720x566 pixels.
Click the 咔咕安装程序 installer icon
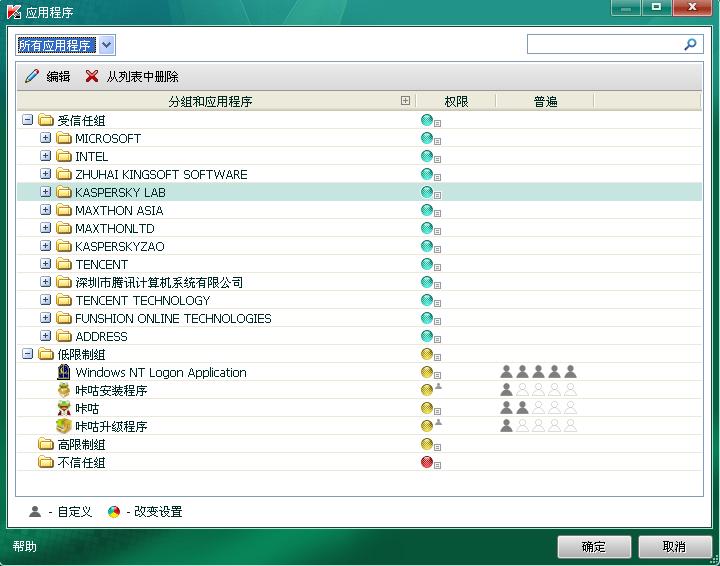(64, 390)
